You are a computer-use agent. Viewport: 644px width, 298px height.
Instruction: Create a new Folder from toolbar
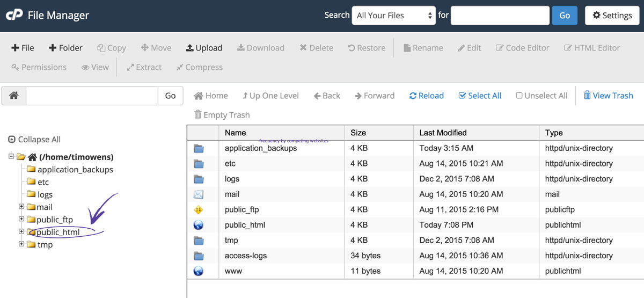pos(65,48)
